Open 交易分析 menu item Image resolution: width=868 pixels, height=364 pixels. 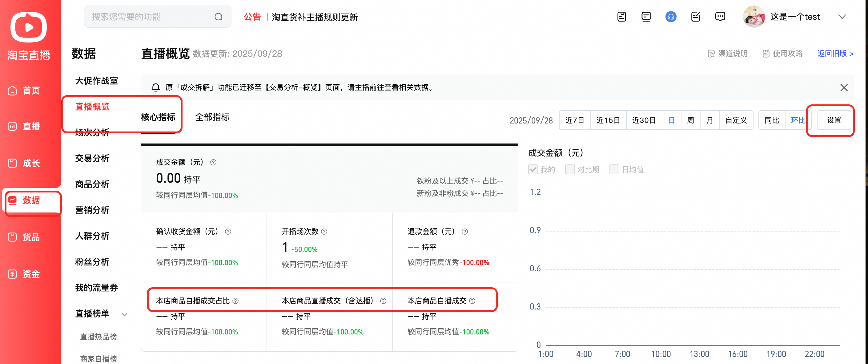92,158
